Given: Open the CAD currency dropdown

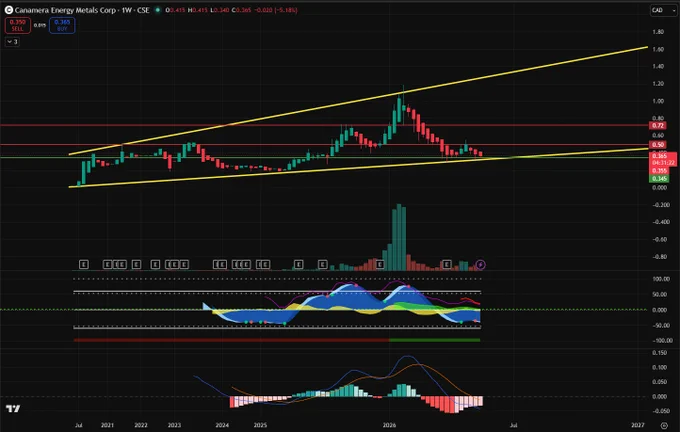Looking at the screenshot, I should coord(663,10).
